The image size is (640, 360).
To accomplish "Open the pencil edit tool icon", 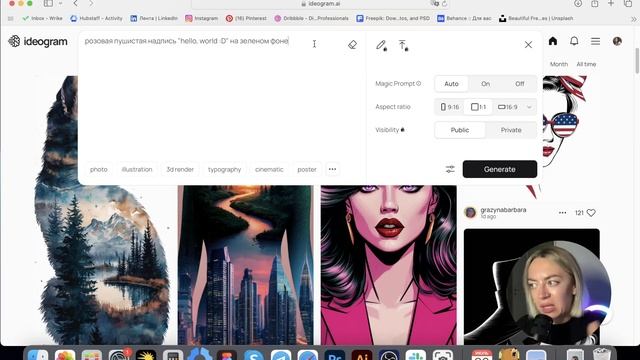I will [x=381, y=45].
